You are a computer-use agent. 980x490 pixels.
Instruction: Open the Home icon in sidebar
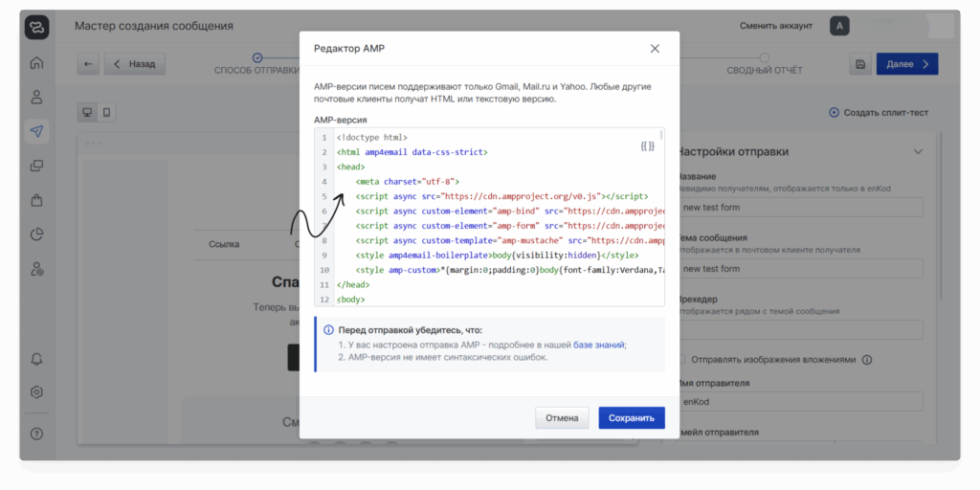point(37,64)
